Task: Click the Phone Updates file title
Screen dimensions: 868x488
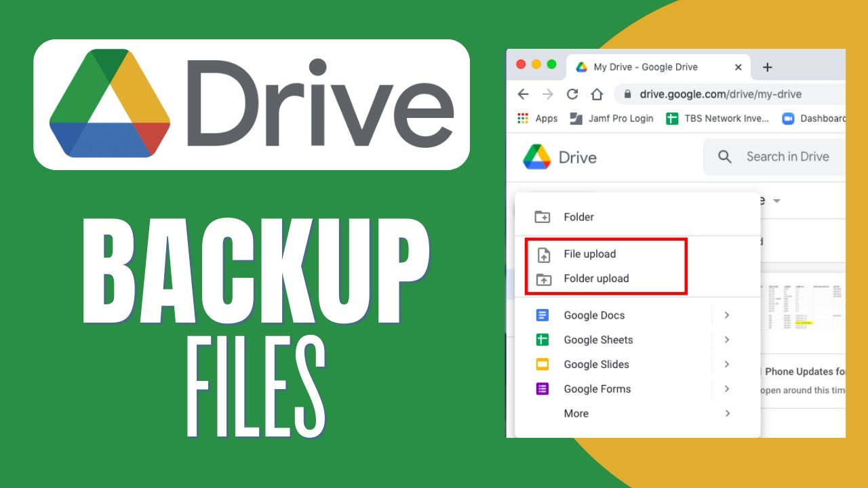Action: point(804,371)
